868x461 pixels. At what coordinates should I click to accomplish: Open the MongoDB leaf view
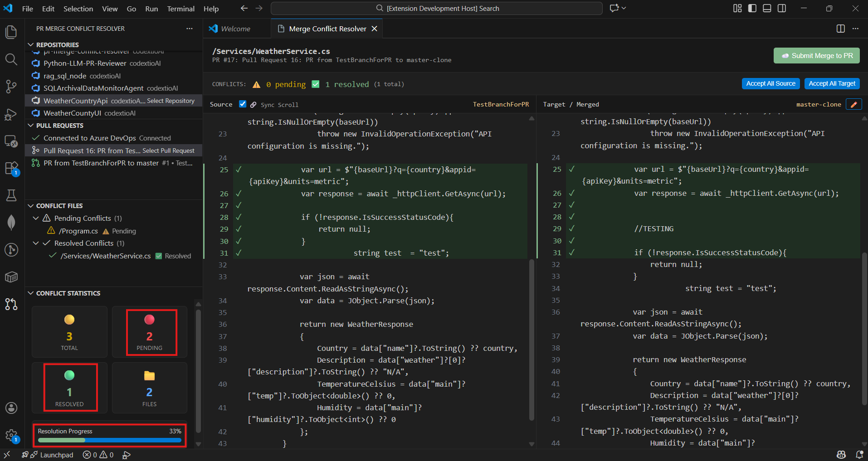click(11, 223)
